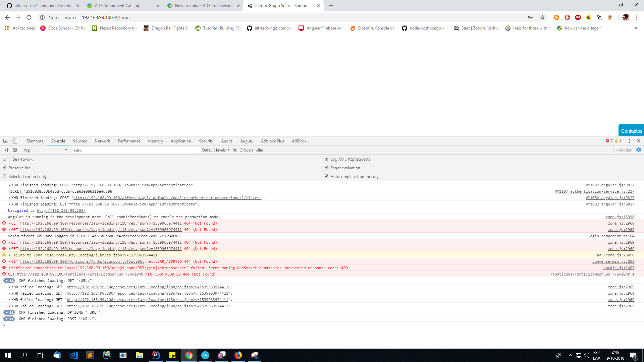Open Default levels dropdown
Image resolution: width=644 pixels, height=362 pixels.
(216, 150)
